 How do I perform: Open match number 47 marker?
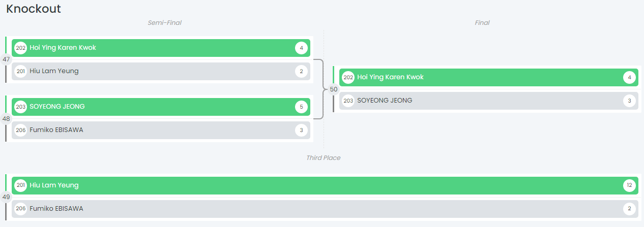(x=6, y=59)
